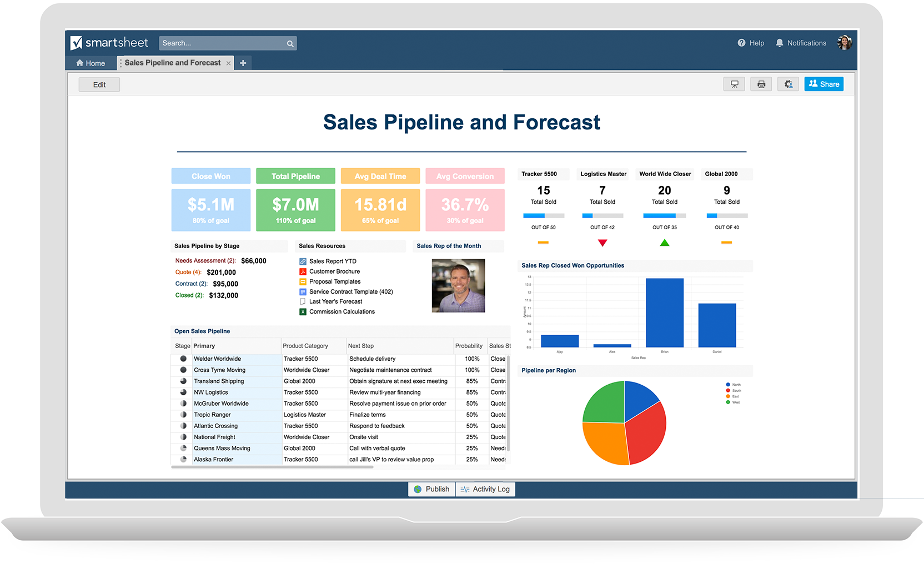
Task: Click the Customer Brochure PDF icon
Action: click(303, 271)
